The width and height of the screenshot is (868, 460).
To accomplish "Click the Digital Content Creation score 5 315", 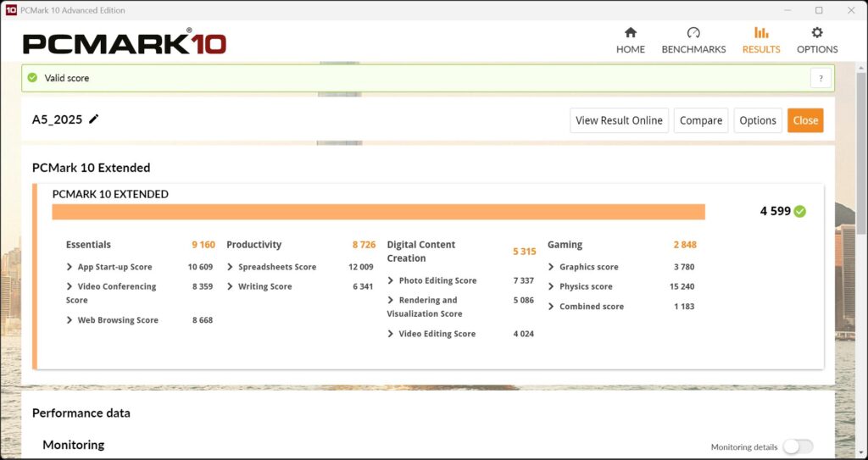I will pos(524,252).
